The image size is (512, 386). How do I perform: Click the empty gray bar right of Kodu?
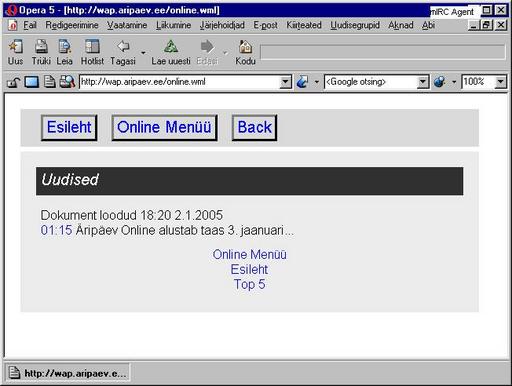coord(383,53)
